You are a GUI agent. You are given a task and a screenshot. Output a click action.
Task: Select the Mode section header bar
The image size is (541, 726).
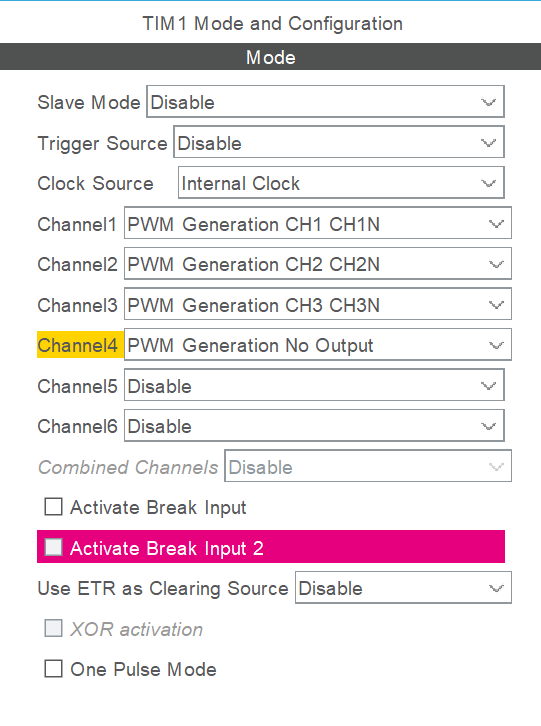(270, 57)
